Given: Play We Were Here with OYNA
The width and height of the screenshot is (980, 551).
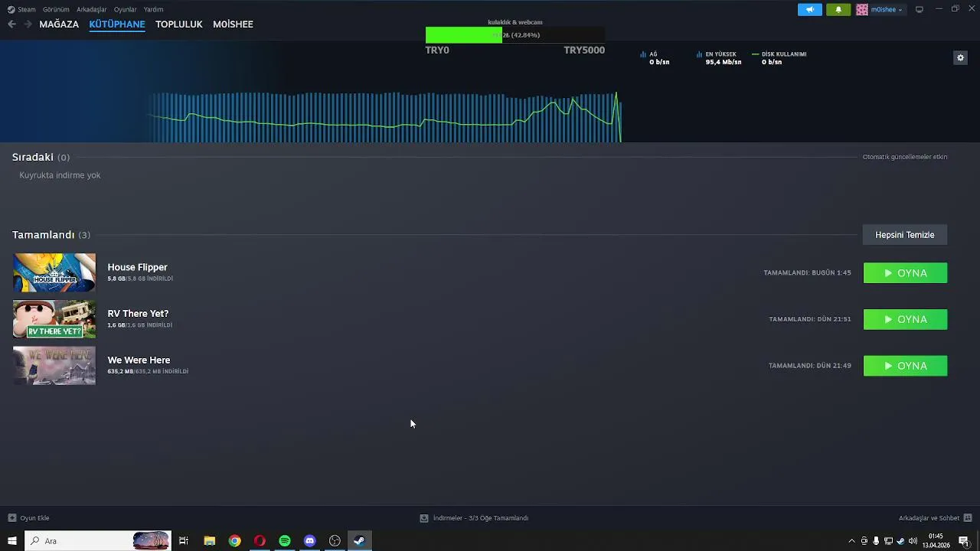Looking at the screenshot, I should (905, 366).
